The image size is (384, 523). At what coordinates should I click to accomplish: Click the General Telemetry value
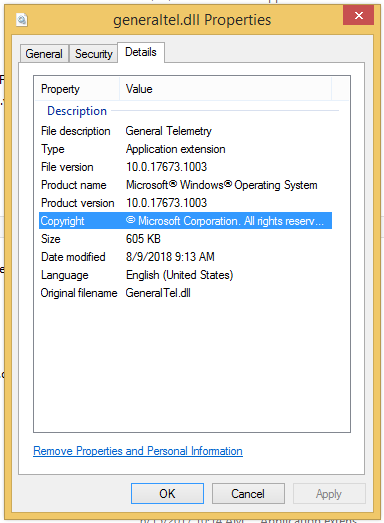pyautogui.click(x=168, y=131)
